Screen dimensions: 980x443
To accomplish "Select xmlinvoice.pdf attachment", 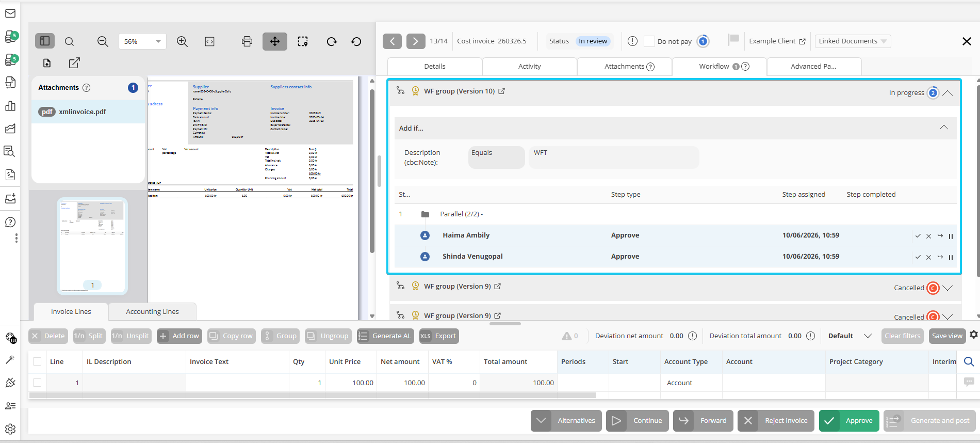I will [89, 112].
